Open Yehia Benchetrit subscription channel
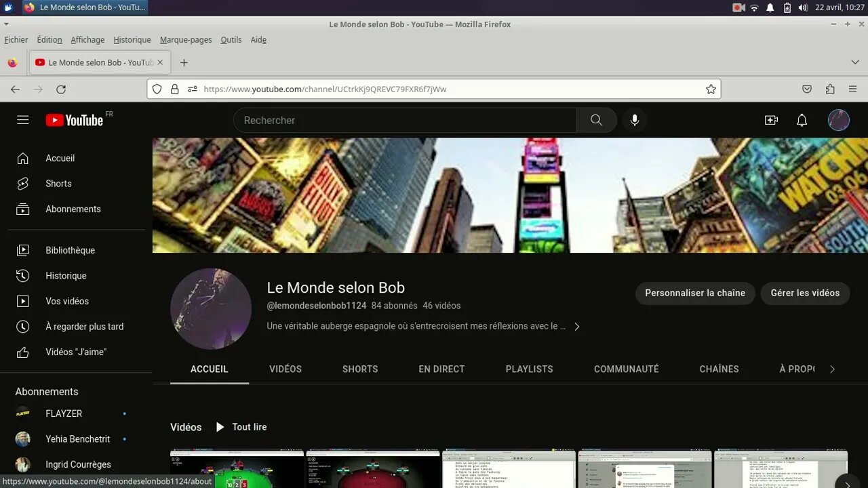 [x=76, y=439]
